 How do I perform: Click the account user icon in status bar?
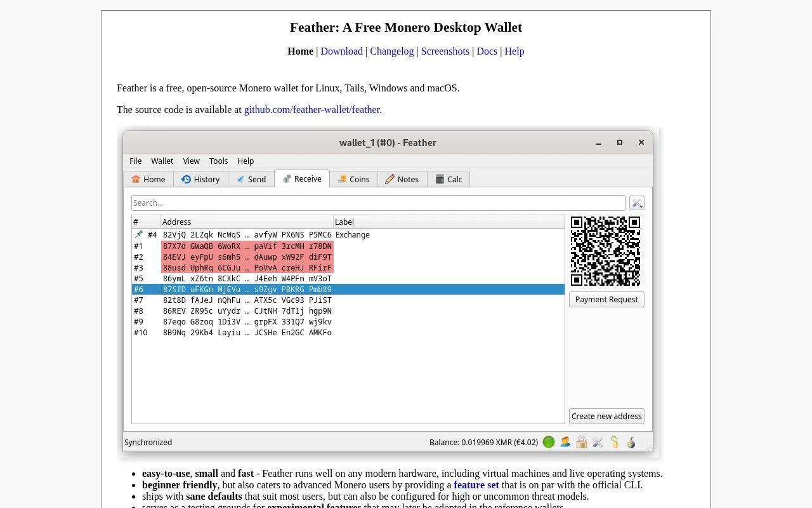coord(565,442)
